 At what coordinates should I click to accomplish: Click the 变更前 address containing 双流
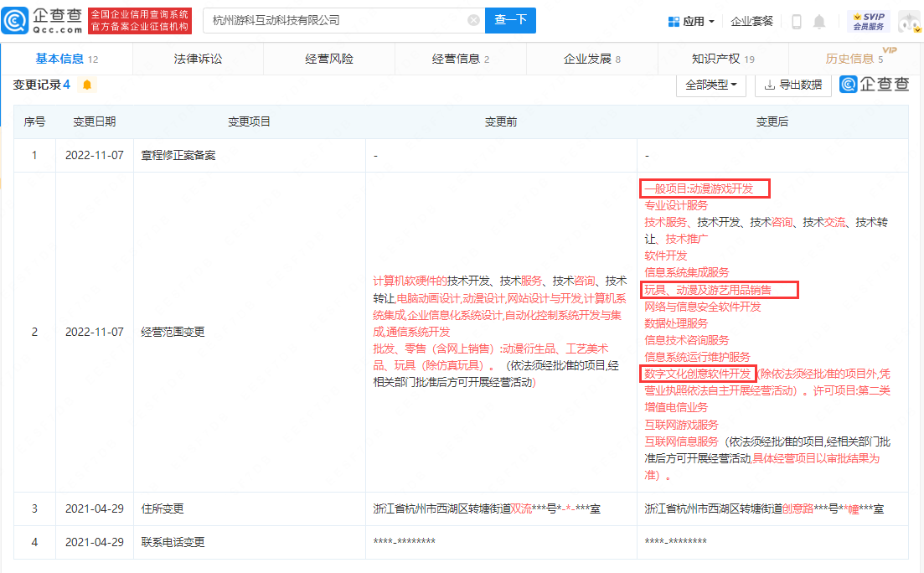(487, 508)
